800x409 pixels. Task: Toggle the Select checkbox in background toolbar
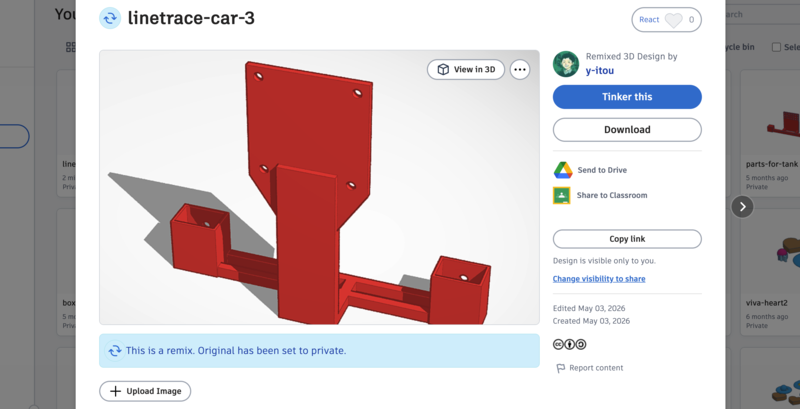(776, 47)
